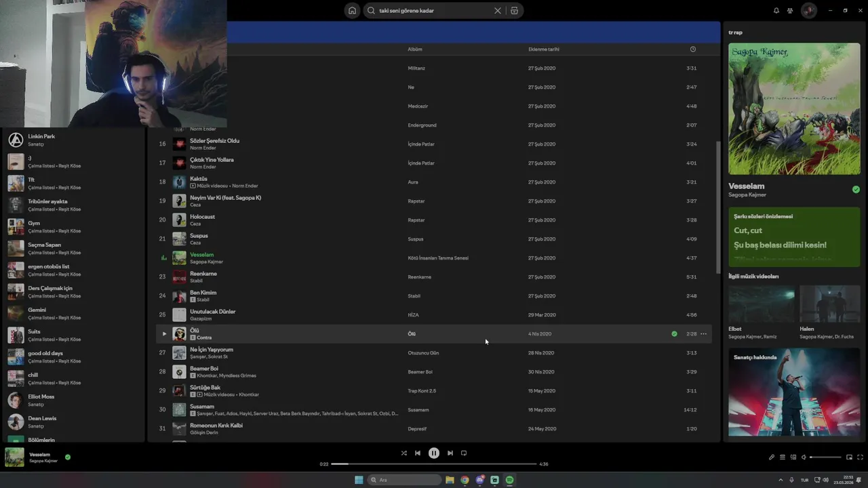Screen dimensions: 868x488
Task: Open the miniplayer icon
Action: (x=849, y=457)
